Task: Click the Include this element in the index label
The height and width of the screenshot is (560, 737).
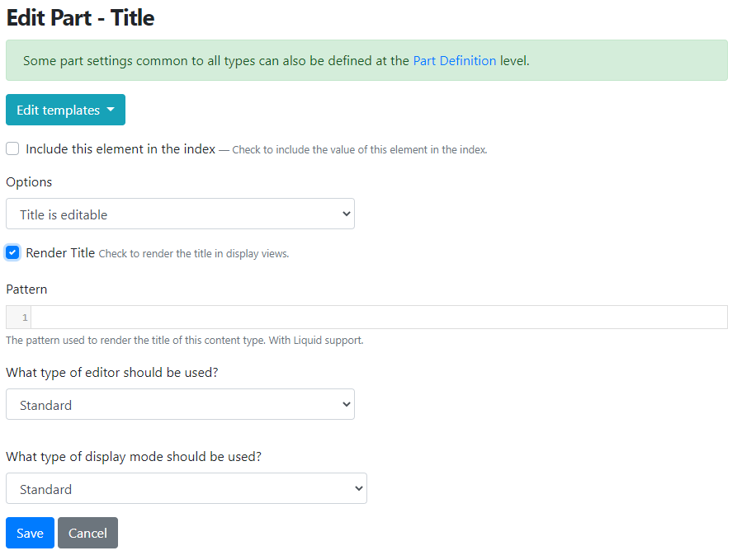Action: point(120,149)
